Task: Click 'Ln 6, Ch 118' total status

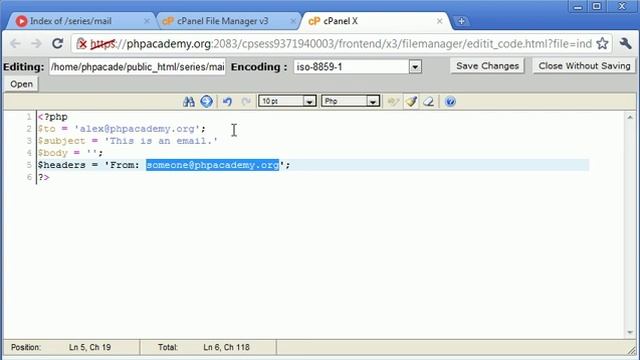Action: 227,347
